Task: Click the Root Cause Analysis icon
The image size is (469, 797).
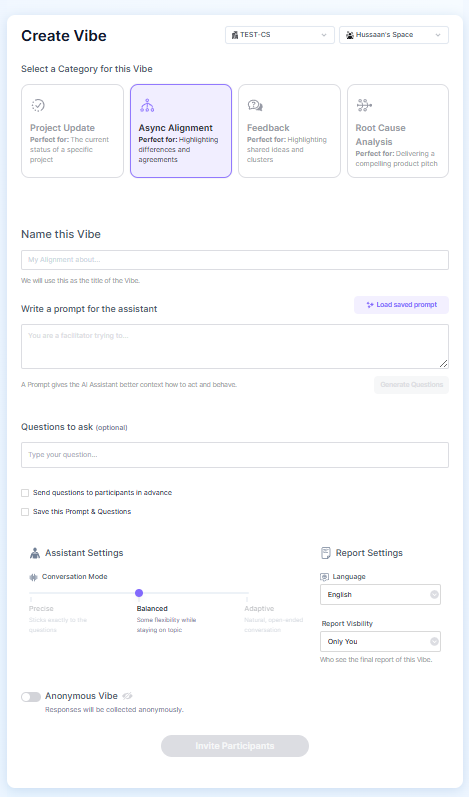Action: point(364,105)
